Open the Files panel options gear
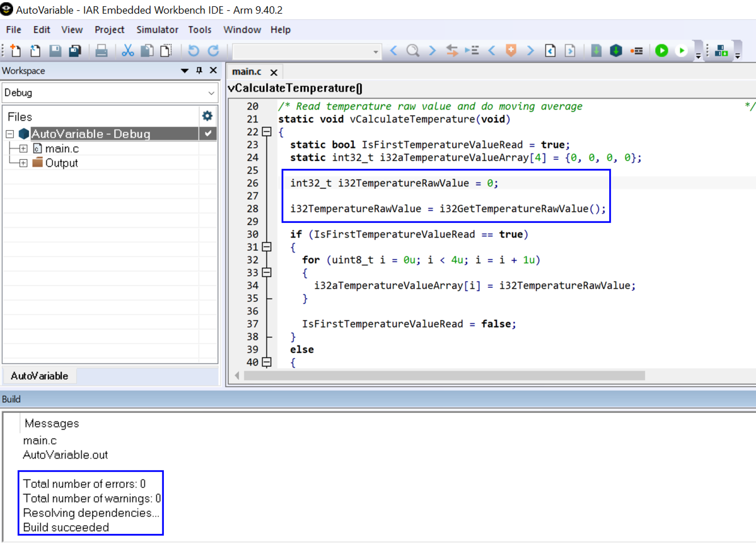Image resolution: width=756 pixels, height=543 pixels. pos(207,116)
